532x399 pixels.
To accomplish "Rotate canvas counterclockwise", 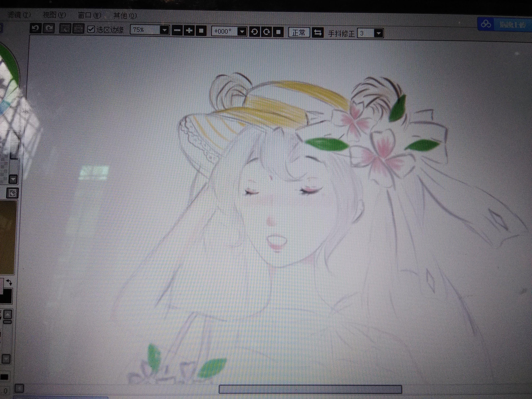I will point(254,32).
